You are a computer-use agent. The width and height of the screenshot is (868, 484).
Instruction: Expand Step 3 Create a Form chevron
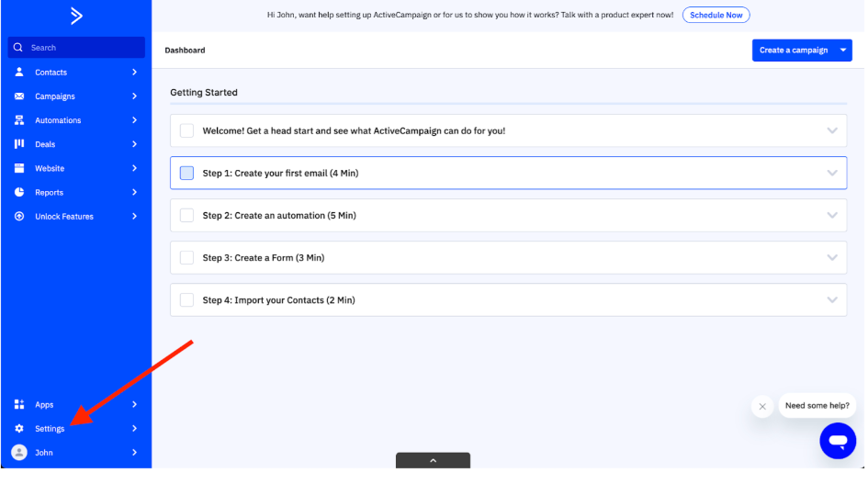click(832, 258)
